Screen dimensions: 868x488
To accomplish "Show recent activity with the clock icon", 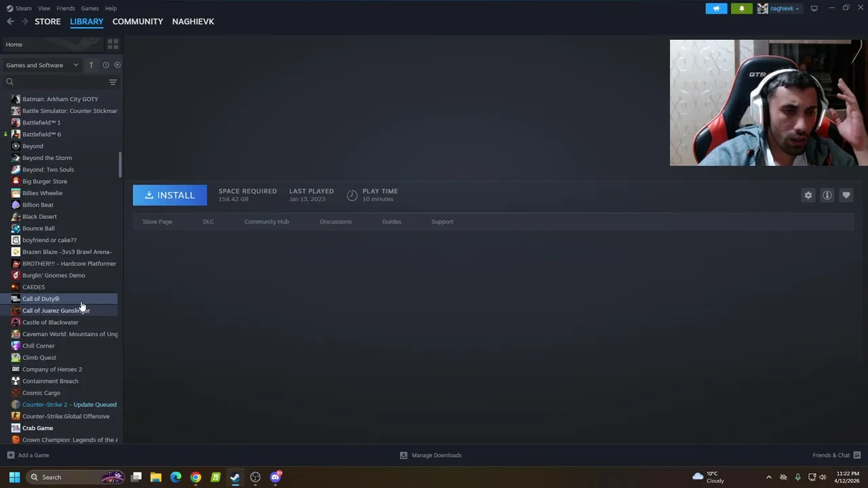I will point(106,65).
